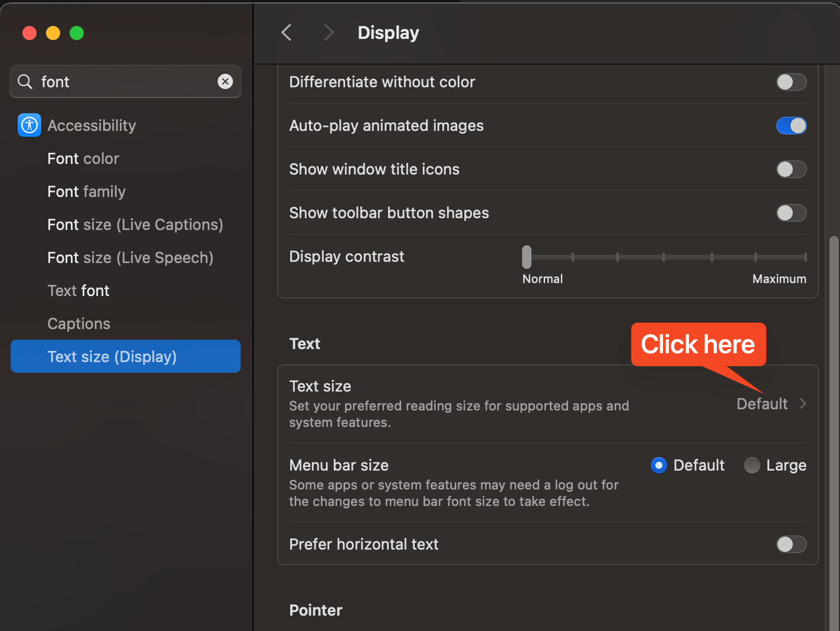Click the Display contrast slider handle
Screen dimensions: 840x631
(x=527, y=257)
